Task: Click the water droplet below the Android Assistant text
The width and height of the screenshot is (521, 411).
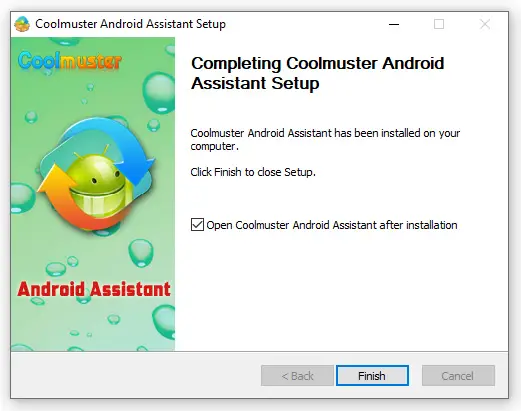Action: (113, 319)
